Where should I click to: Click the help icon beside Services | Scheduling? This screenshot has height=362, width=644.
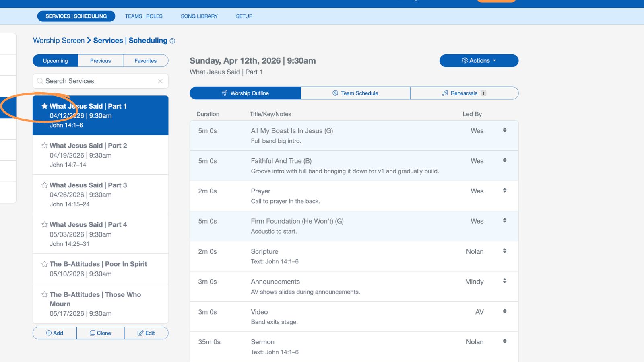(x=172, y=41)
